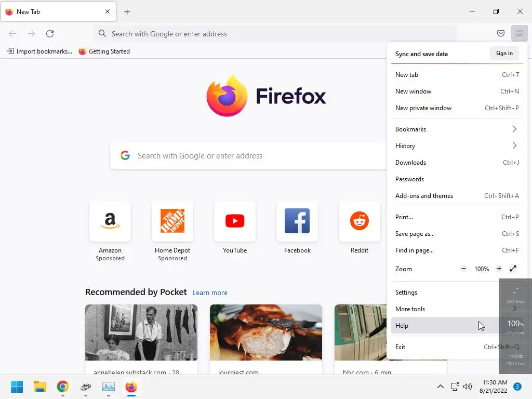Click the page's Google search box
This screenshot has height=399, width=532.
point(248,156)
